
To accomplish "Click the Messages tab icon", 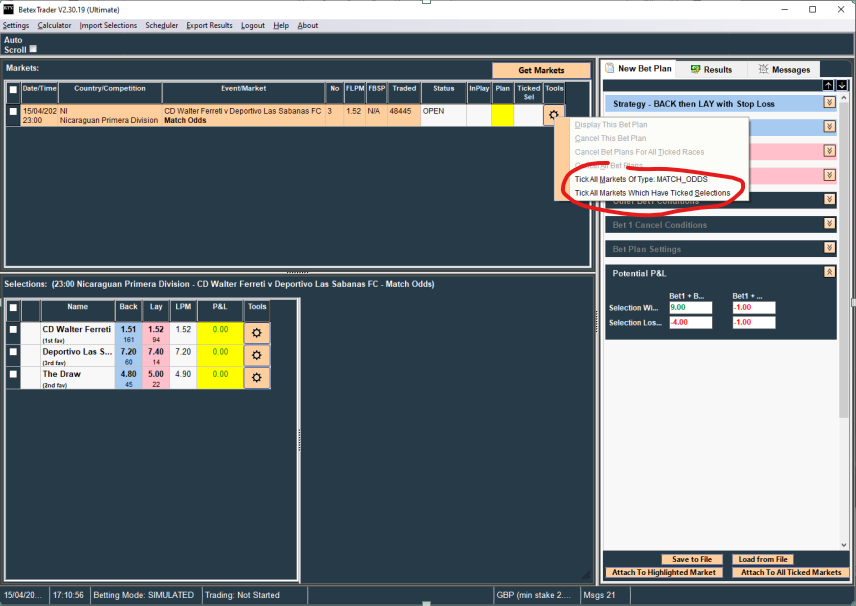I will (763, 70).
